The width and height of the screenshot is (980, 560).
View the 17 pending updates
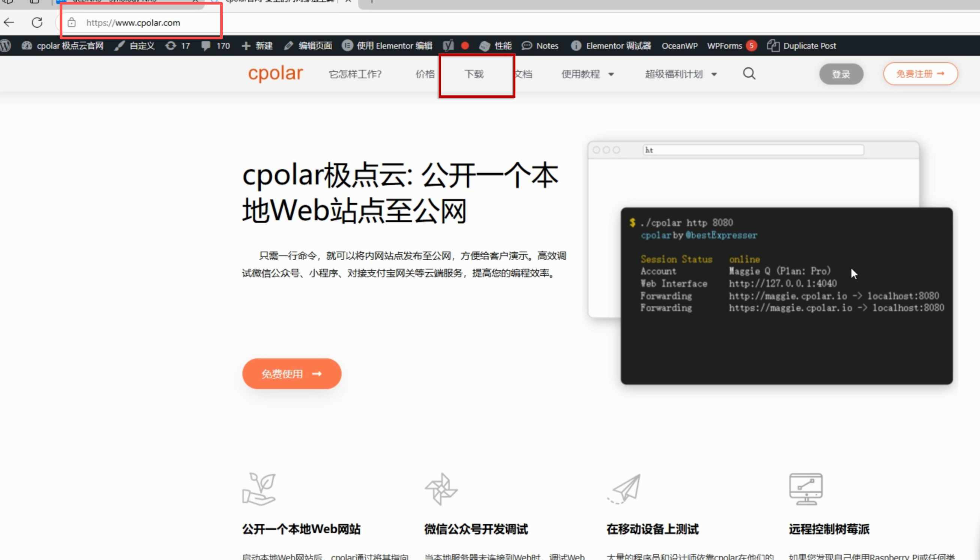click(x=178, y=46)
